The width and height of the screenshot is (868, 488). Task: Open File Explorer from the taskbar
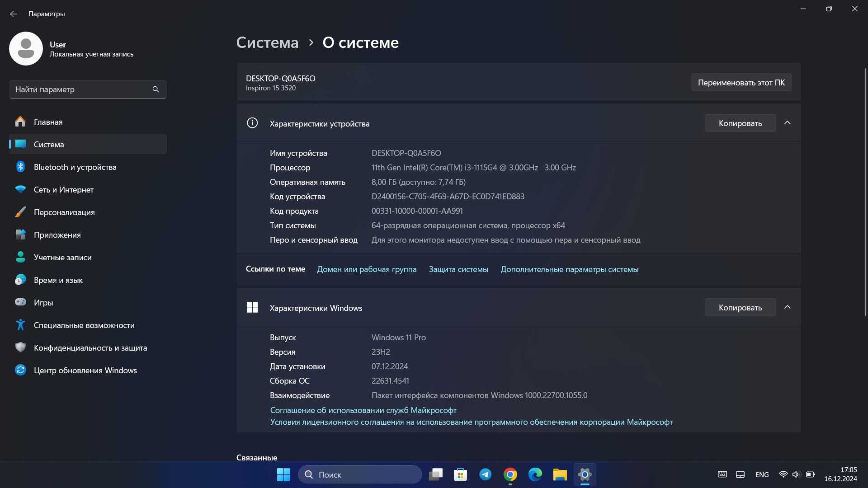tap(560, 474)
